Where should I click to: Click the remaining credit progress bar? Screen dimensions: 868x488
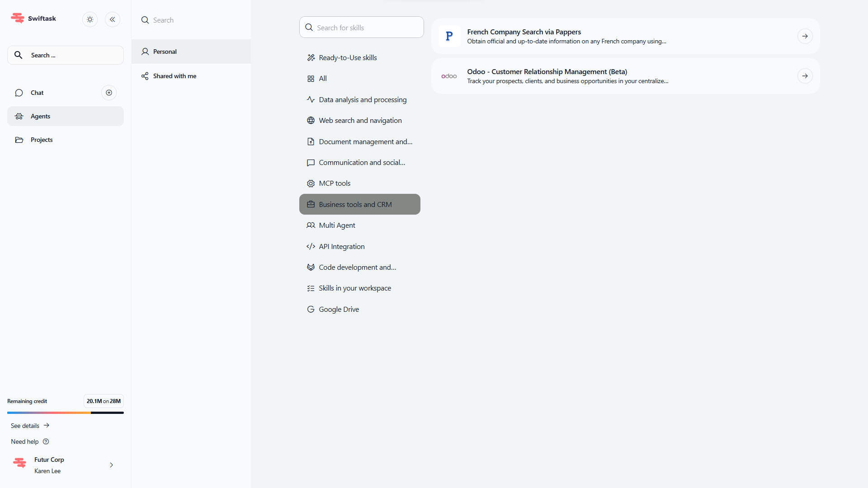pos(65,413)
